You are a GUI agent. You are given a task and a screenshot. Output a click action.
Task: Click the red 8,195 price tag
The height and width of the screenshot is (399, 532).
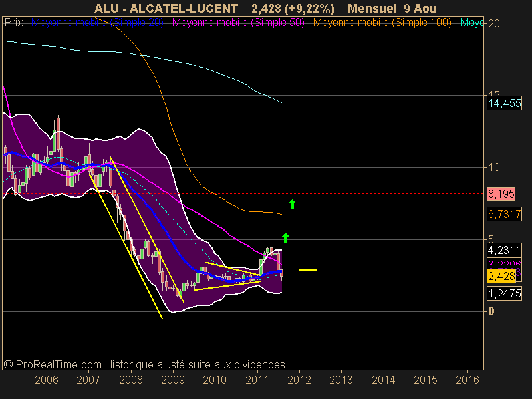click(x=501, y=194)
